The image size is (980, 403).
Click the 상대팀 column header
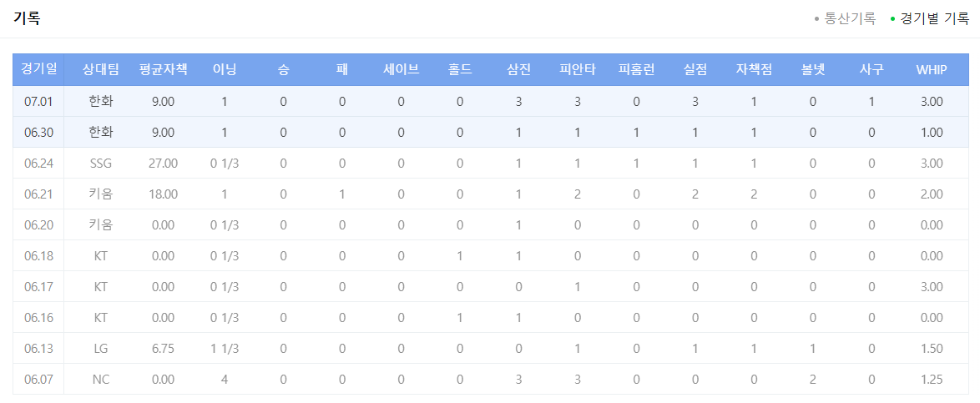[101, 69]
